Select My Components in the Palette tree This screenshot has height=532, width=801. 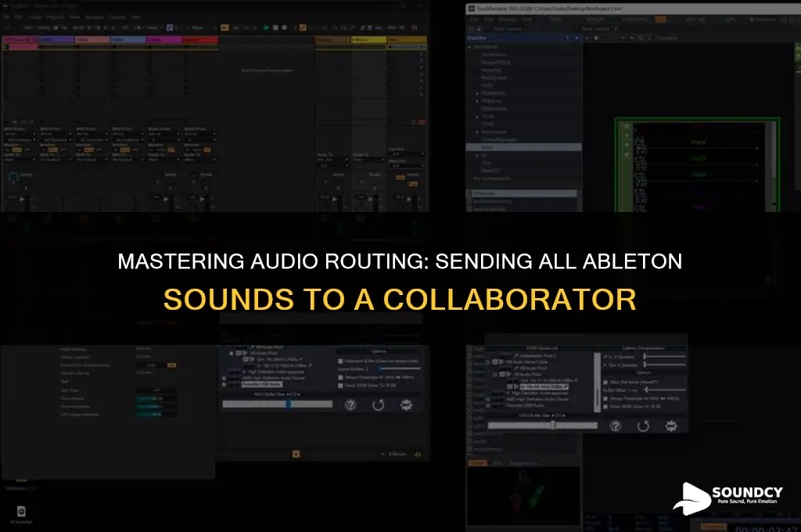coord(492,178)
